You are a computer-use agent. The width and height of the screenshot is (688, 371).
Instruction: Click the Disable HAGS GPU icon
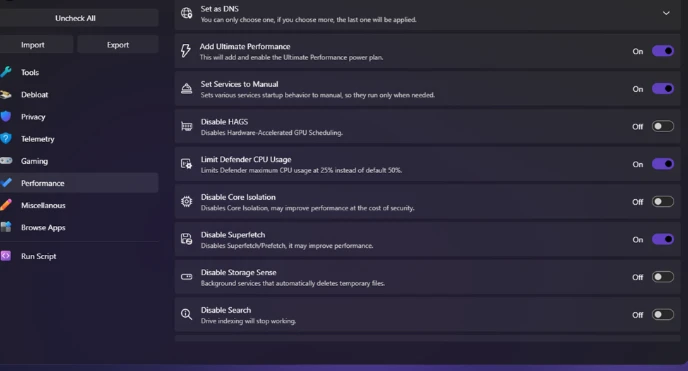[186, 126]
